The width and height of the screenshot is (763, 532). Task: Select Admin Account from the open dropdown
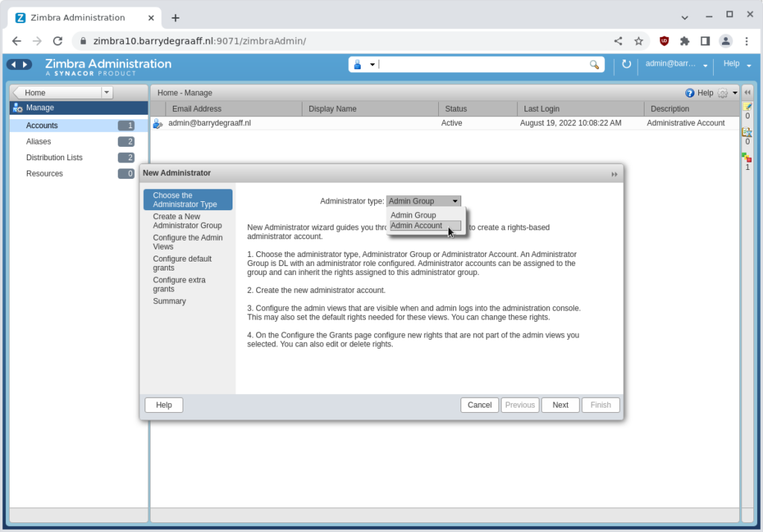416,226
